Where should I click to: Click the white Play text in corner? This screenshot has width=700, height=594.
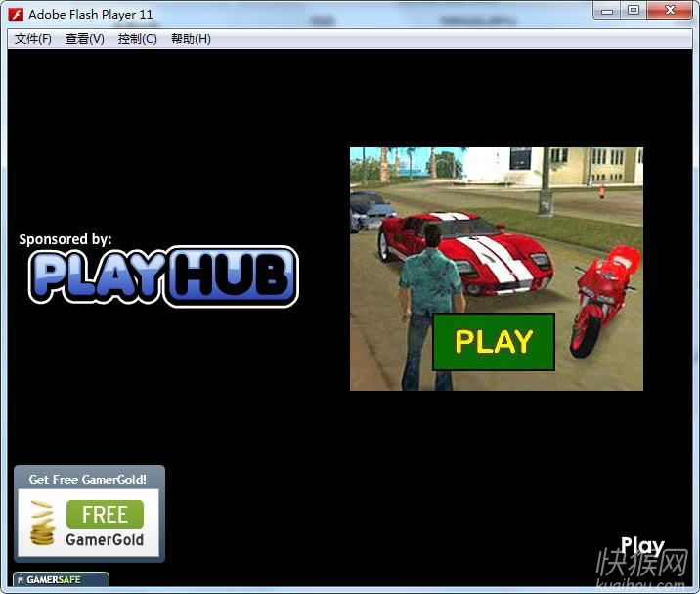pos(642,546)
